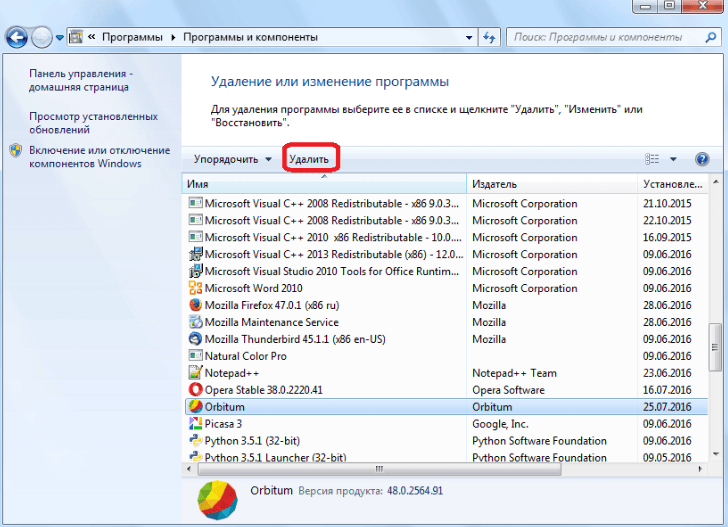This screenshot has height=527, width=728.
Task: Click the Программы breadcrumb
Action: 132,37
